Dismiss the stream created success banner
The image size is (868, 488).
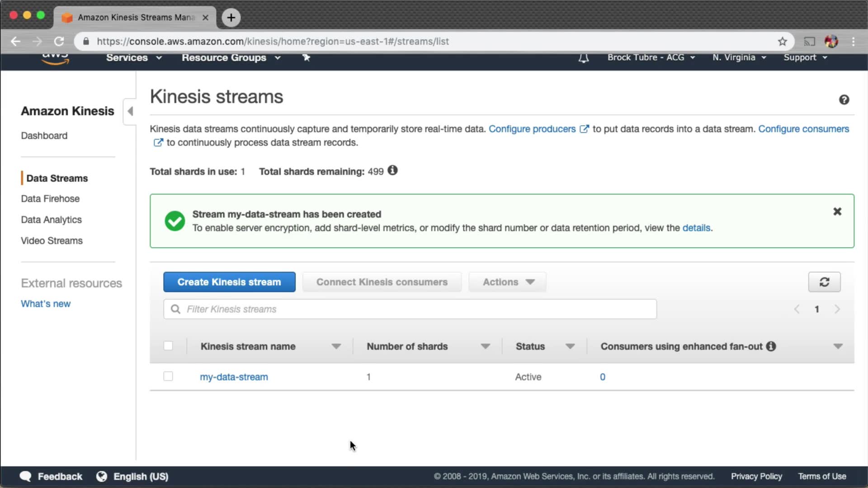837,211
